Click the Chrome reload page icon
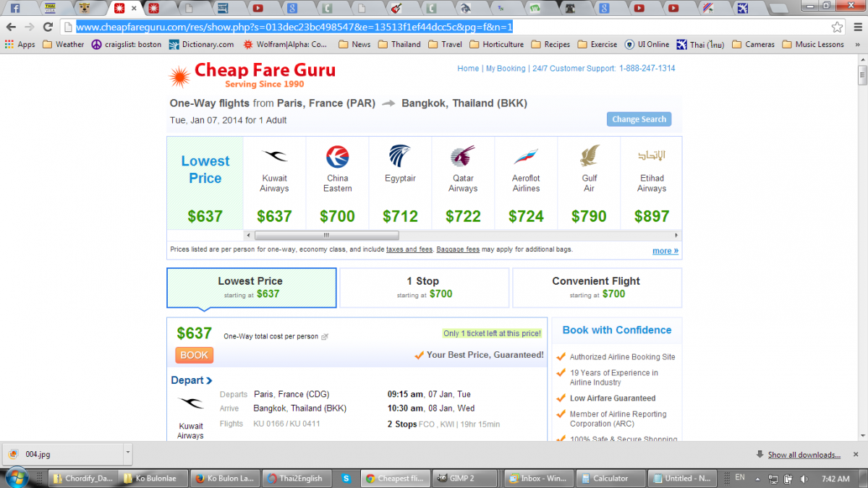Image resolution: width=868 pixels, height=488 pixels. pyautogui.click(x=48, y=27)
